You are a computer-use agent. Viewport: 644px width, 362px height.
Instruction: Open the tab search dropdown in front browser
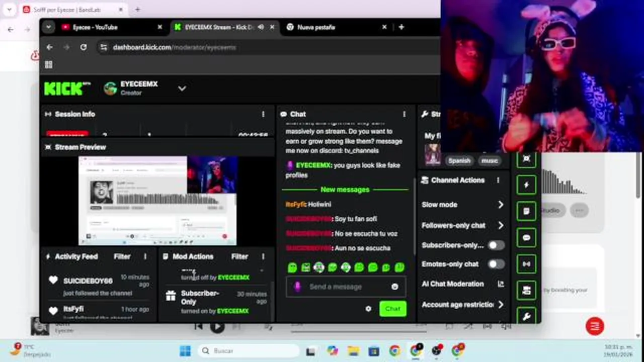click(48, 27)
